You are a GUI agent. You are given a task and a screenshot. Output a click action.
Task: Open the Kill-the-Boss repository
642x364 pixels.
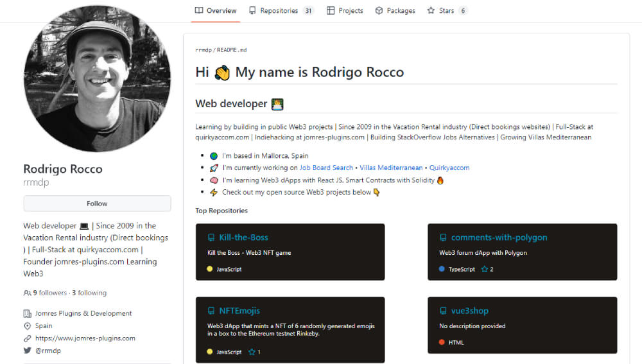[243, 238]
